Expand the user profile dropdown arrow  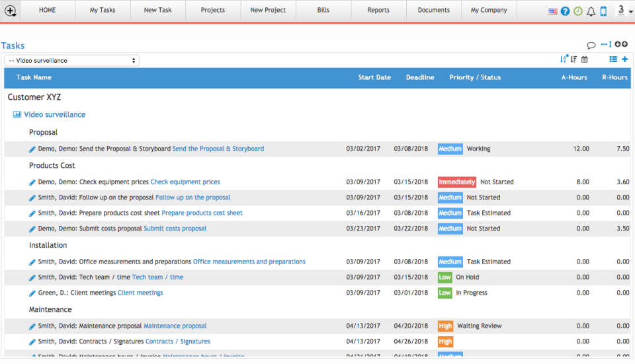pyautogui.click(x=630, y=12)
